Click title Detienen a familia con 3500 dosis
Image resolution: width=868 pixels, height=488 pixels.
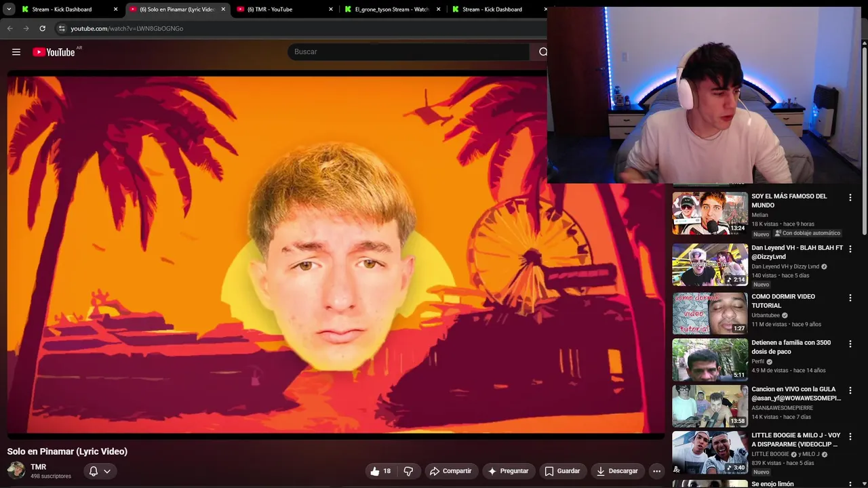coord(791,347)
